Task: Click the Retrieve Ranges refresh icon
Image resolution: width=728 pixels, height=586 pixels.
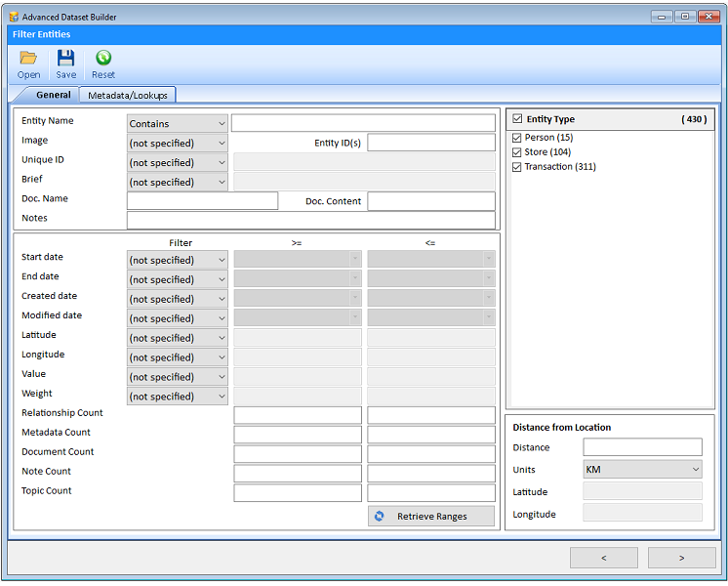Action: point(380,516)
